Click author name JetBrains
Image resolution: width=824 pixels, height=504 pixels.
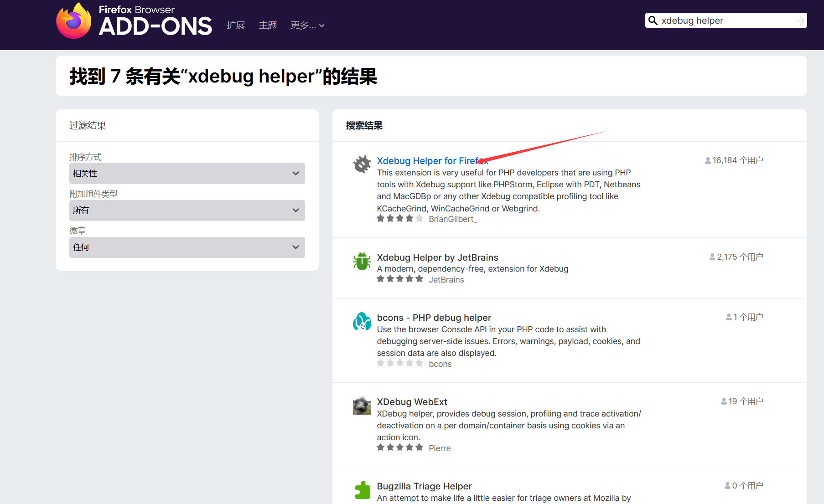[x=446, y=280]
